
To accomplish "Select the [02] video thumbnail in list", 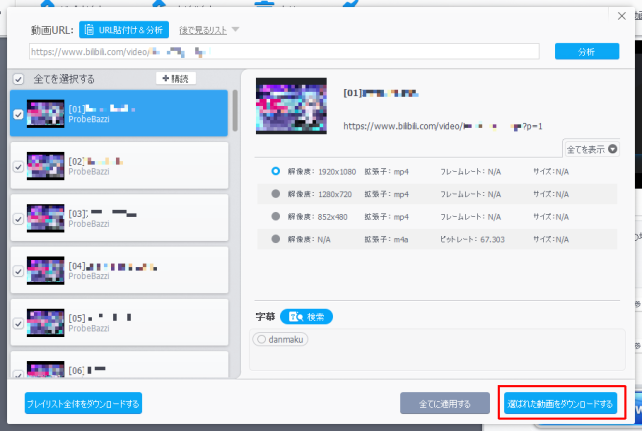I will tap(45, 166).
